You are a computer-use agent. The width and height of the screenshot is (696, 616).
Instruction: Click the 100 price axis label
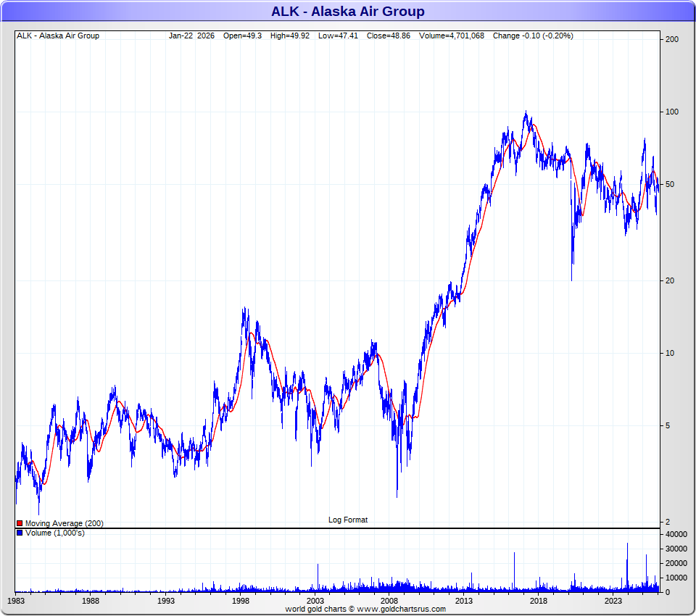coord(672,112)
